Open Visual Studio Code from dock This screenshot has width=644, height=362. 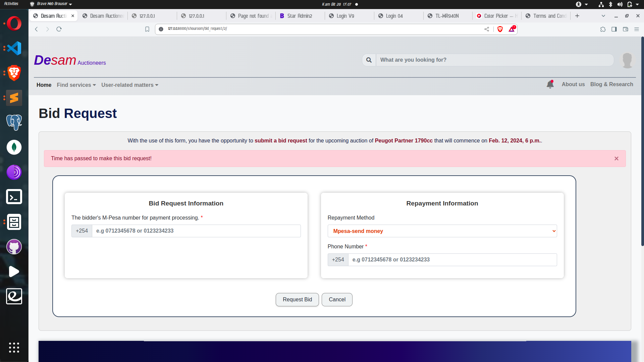click(14, 48)
